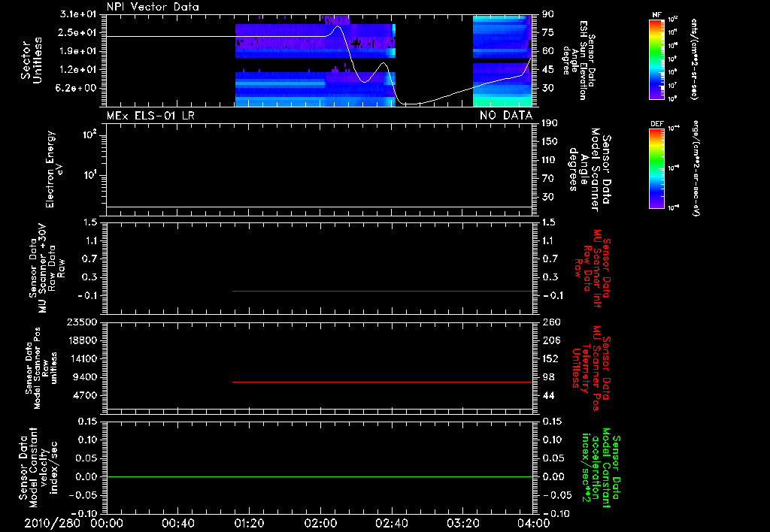The height and width of the screenshot is (532, 770).
Task: Click the "23500" scanner position tick
Action: pos(82,322)
